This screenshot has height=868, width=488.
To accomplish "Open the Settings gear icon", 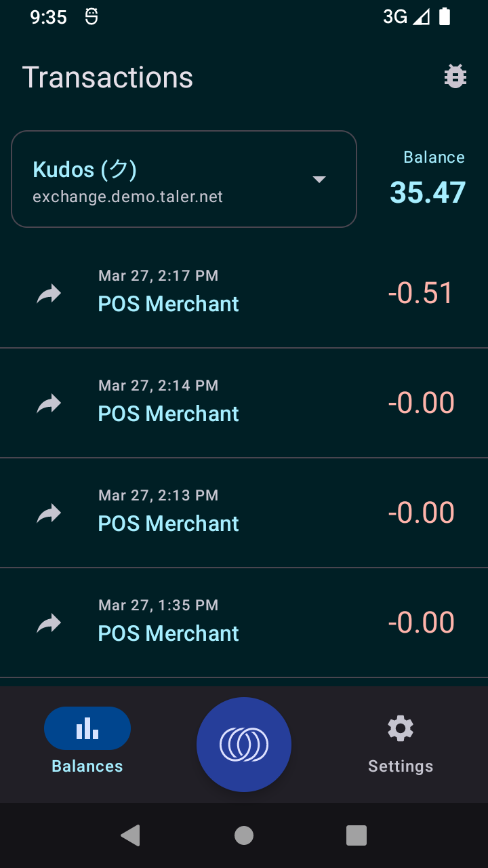I will coord(401,728).
